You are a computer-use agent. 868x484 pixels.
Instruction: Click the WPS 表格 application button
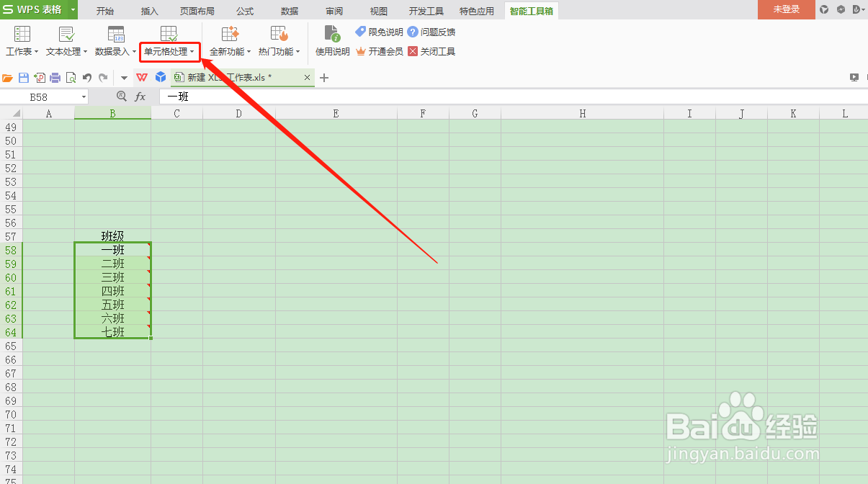34,9
